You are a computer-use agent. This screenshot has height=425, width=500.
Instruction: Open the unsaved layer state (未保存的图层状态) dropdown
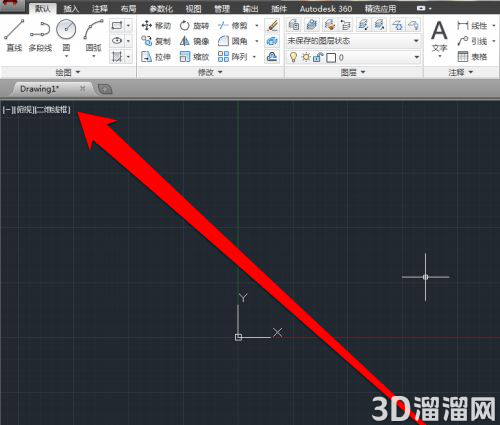pyautogui.click(x=353, y=41)
